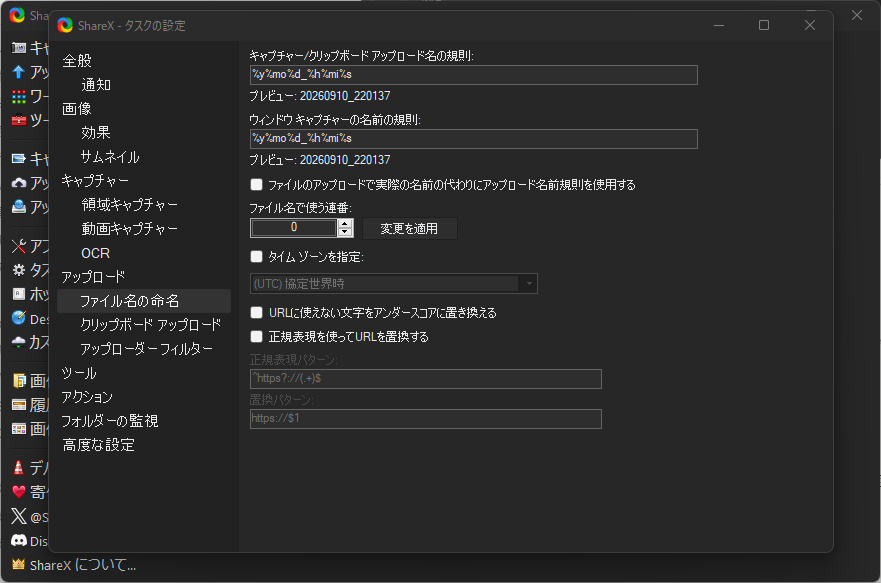Image resolution: width=881 pixels, height=583 pixels.
Task: Open クリップボード アップロード settings
Action: [x=151, y=325]
